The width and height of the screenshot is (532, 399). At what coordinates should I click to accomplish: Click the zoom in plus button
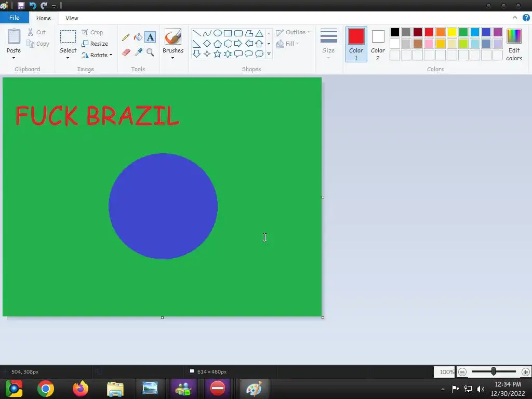(x=526, y=372)
